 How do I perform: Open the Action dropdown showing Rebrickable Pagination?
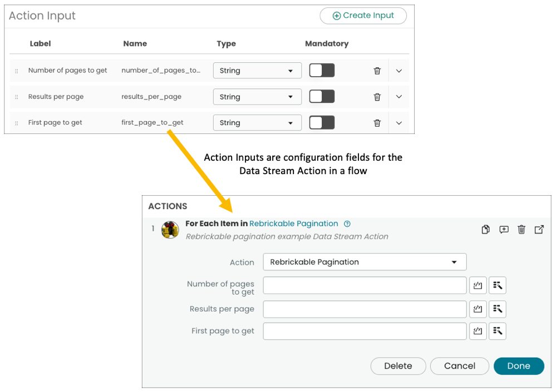click(365, 262)
